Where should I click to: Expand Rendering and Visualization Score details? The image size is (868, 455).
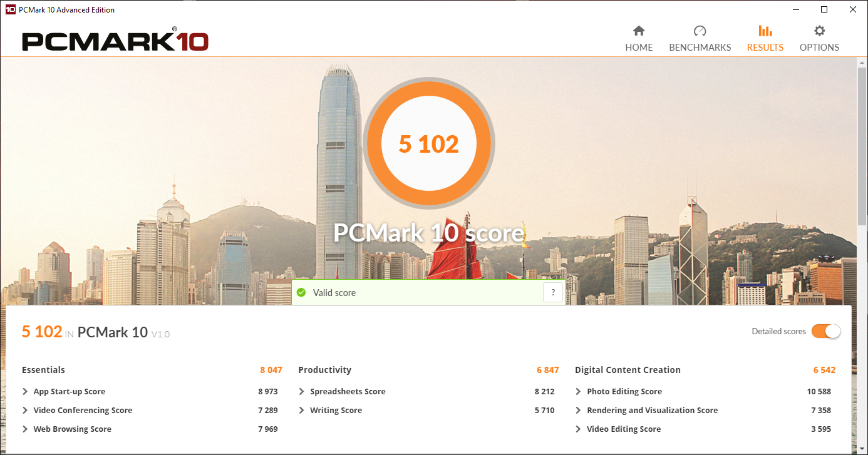coord(579,411)
